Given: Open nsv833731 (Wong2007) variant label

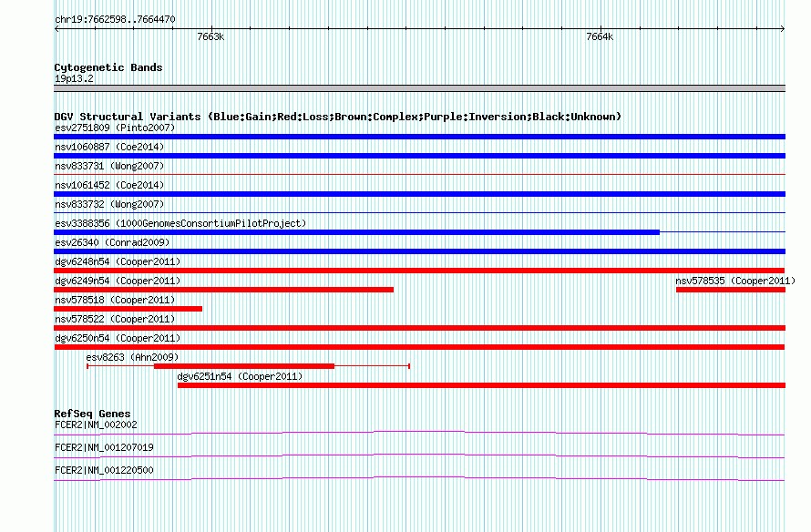Looking at the screenshot, I should click(109, 166).
